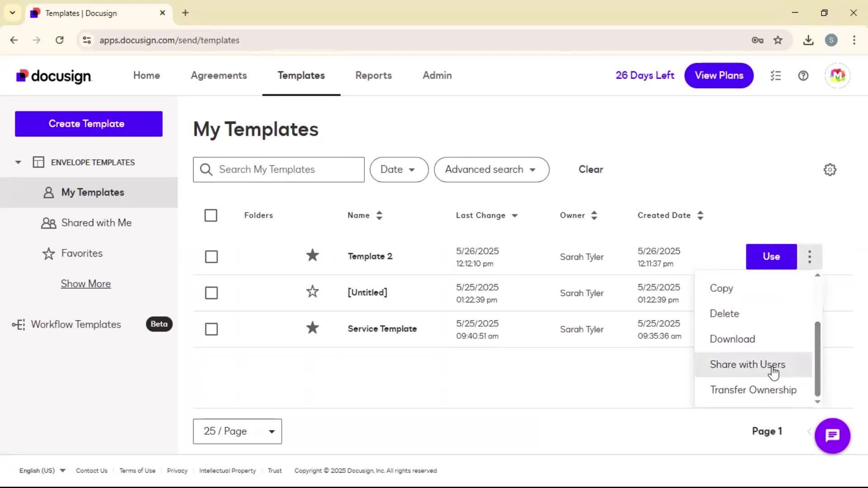
Task: Open the Reports tab
Action: 373,75
